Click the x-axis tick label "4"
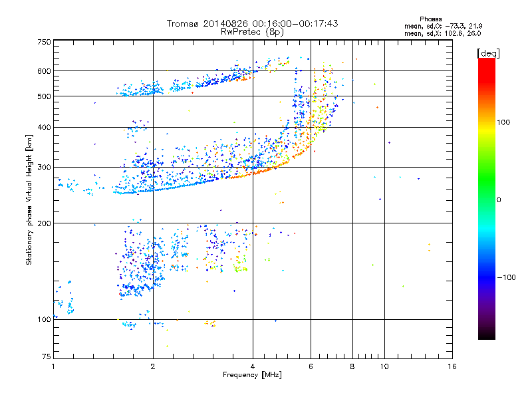532x399 pixels. pyautogui.click(x=253, y=366)
